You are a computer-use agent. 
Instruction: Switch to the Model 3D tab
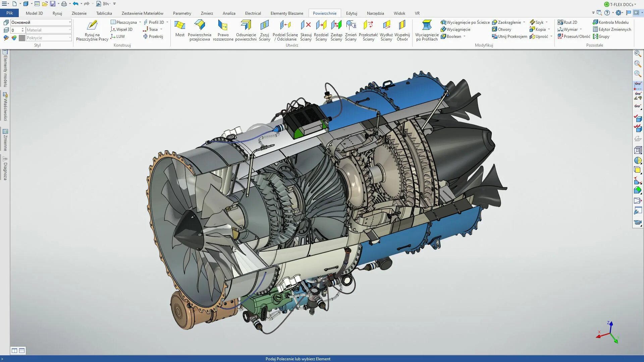coord(35,13)
